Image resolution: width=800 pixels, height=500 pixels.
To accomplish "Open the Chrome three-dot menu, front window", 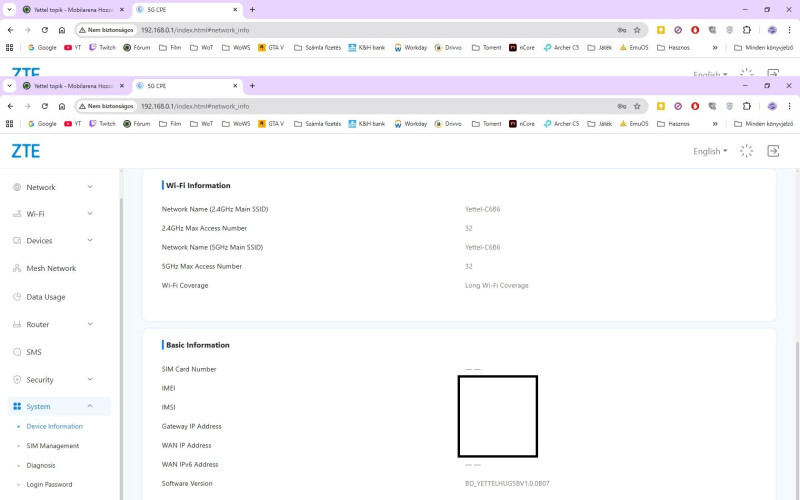I will 789,106.
